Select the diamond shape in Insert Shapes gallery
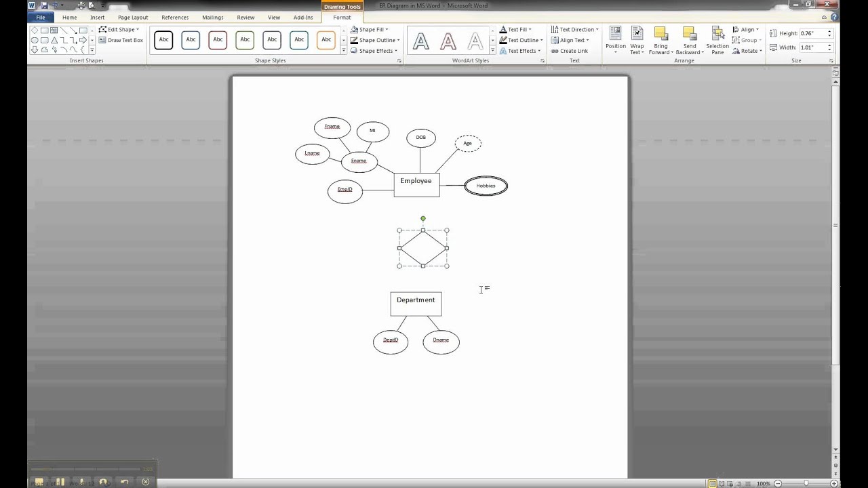The image size is (868, 488). click(x=35, y=30)
